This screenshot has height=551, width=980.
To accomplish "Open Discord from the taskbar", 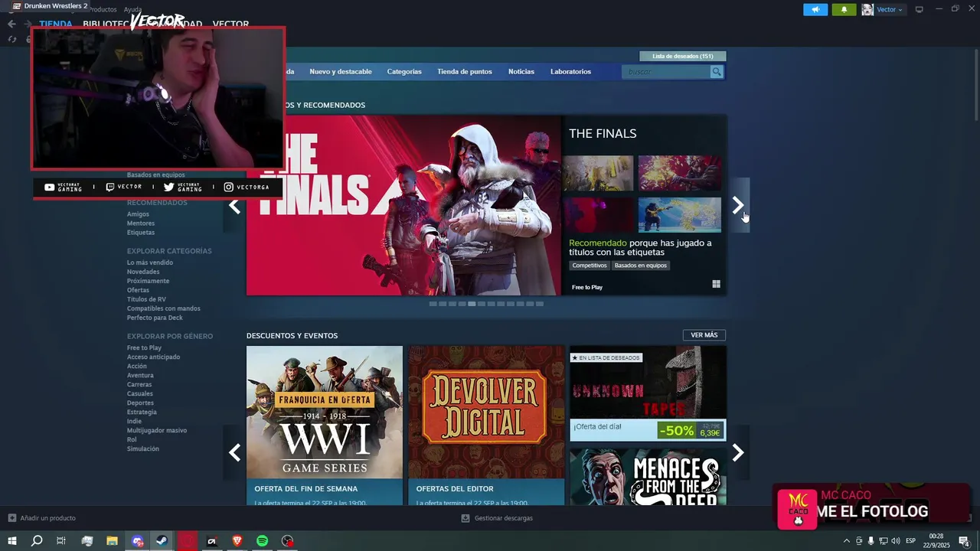I will 138,541.
